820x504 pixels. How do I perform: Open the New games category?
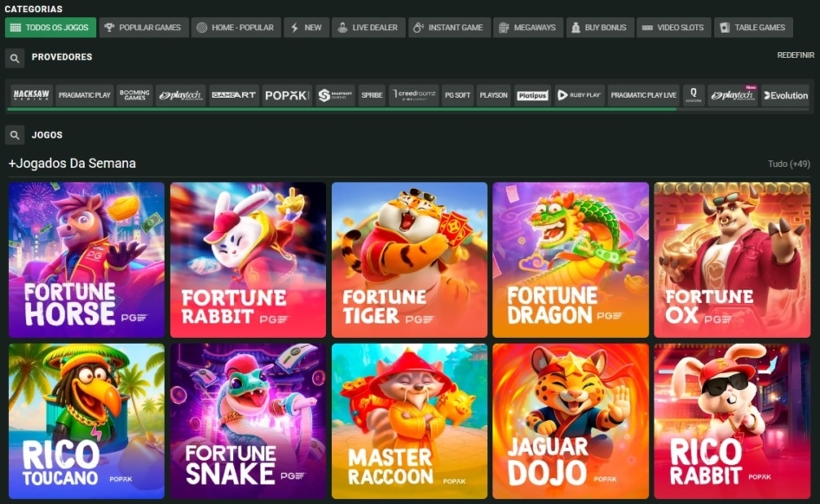click(307, 28)
